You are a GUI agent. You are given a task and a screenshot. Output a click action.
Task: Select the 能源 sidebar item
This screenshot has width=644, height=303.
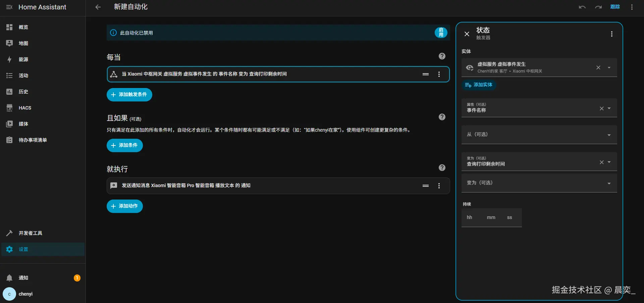coord(43,59)
